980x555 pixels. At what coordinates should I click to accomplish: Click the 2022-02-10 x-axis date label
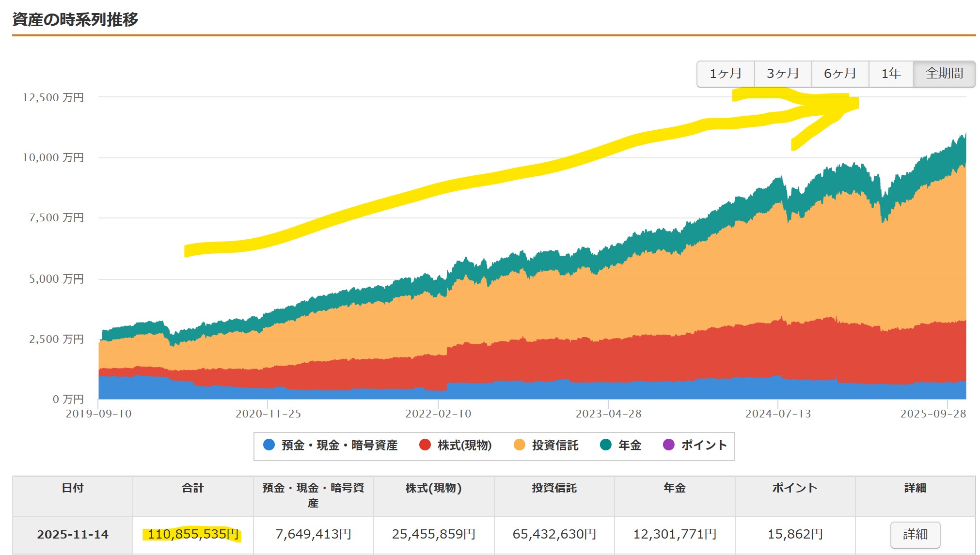(x=438, y=414)
